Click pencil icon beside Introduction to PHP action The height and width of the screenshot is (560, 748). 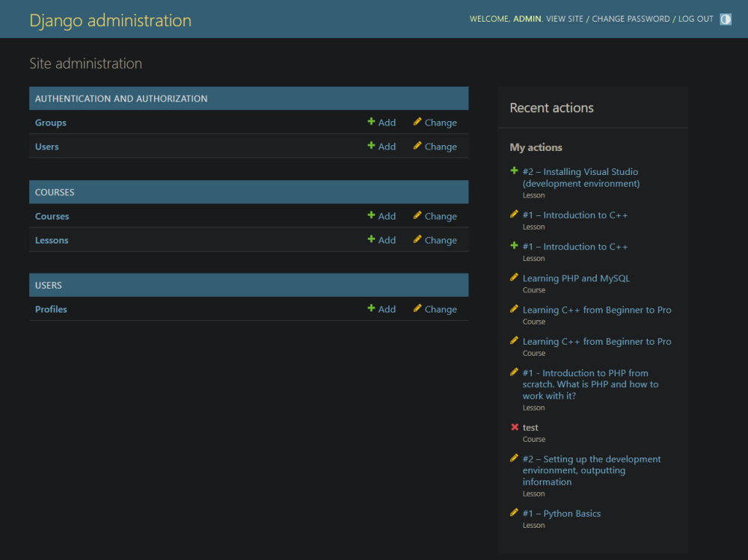(x=514, y=372)
